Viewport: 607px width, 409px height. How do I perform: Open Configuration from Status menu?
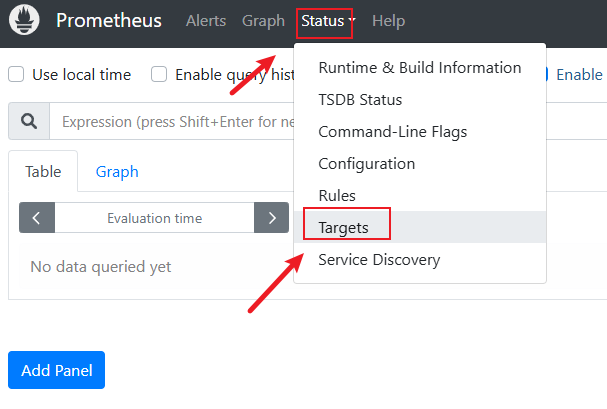[420, 164]
